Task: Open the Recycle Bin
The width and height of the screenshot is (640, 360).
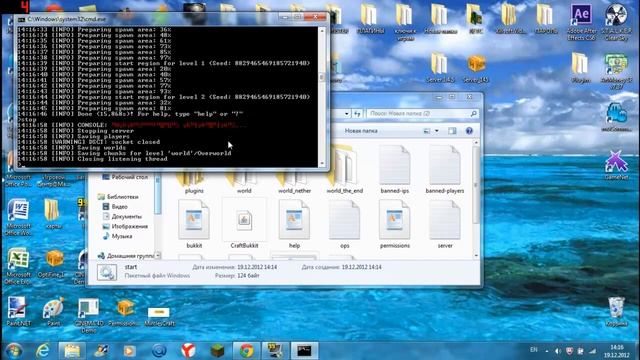Action: pos(616,312)
